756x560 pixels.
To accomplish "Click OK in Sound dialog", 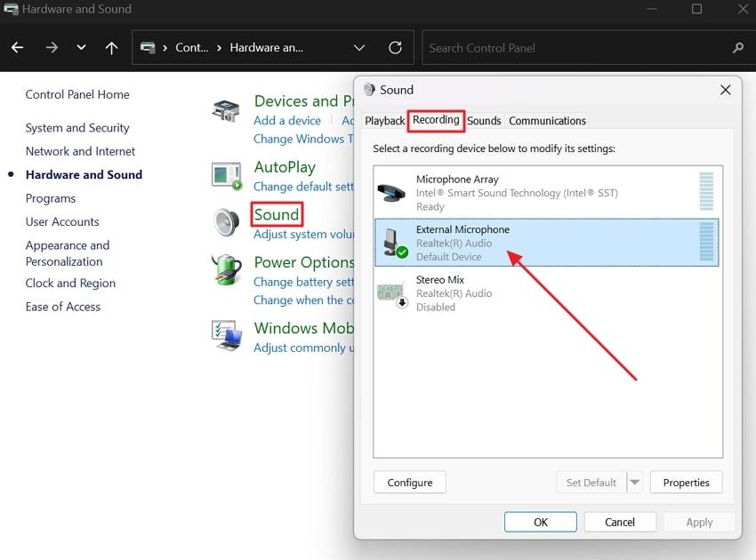I will tap(541, 522).
